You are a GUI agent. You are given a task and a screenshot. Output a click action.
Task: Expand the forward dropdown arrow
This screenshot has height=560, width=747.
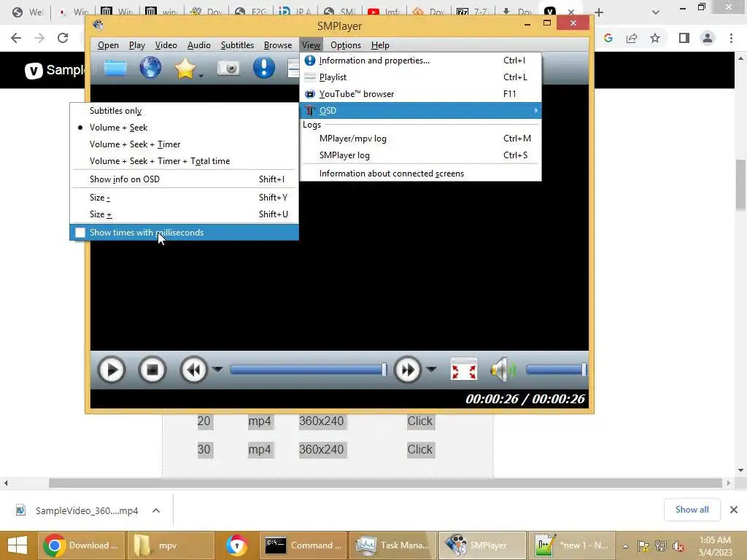pos(430,370)
